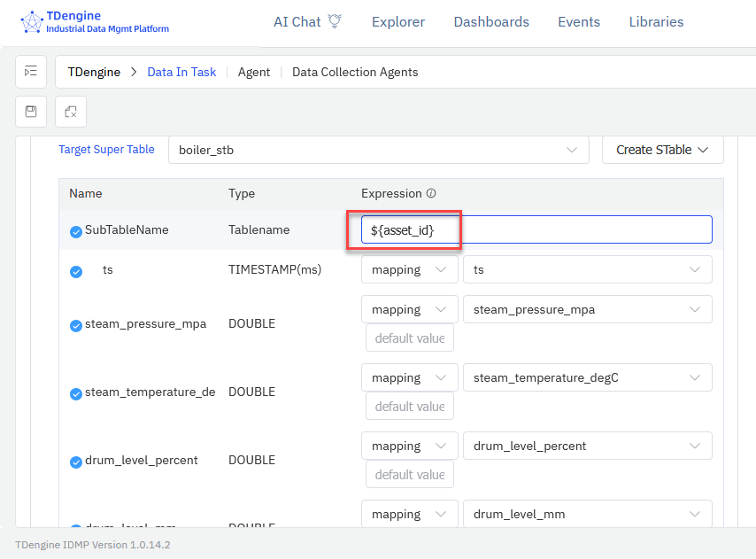Toggle the steam_pressure_mpa column check mark
Viewport: 756px width, 559px height.
click(76, 325)
